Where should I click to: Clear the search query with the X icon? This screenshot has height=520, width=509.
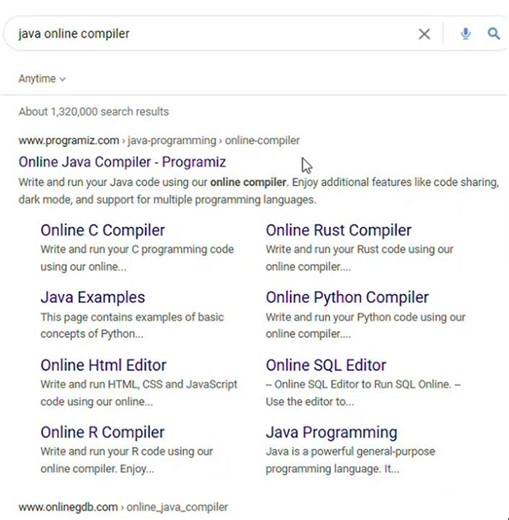tap(424, 34)
